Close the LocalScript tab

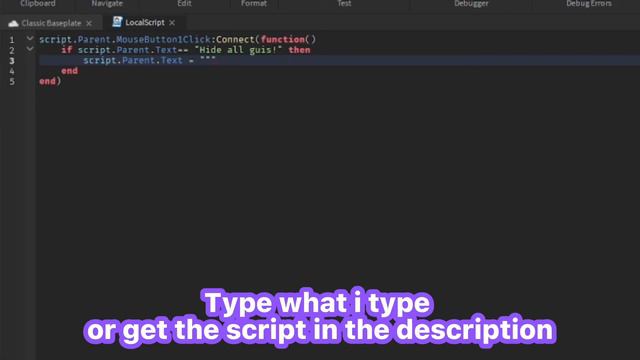[x=172, y=23]
